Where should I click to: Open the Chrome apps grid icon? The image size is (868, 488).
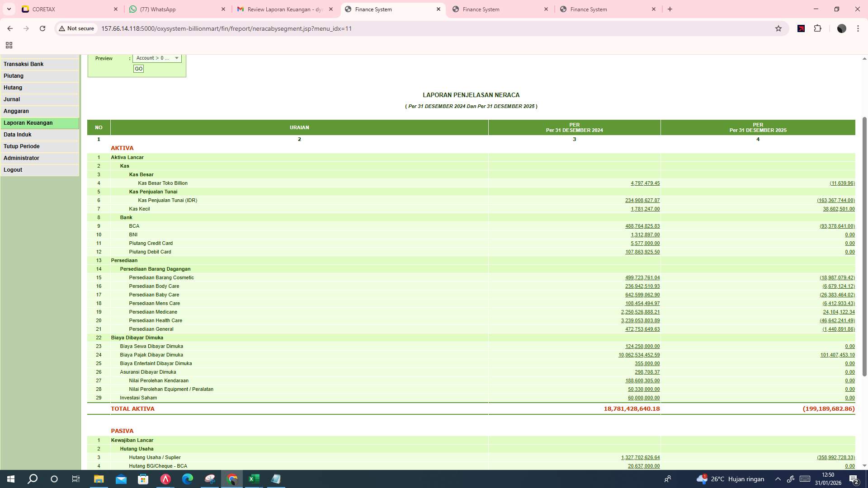[9, 45]
